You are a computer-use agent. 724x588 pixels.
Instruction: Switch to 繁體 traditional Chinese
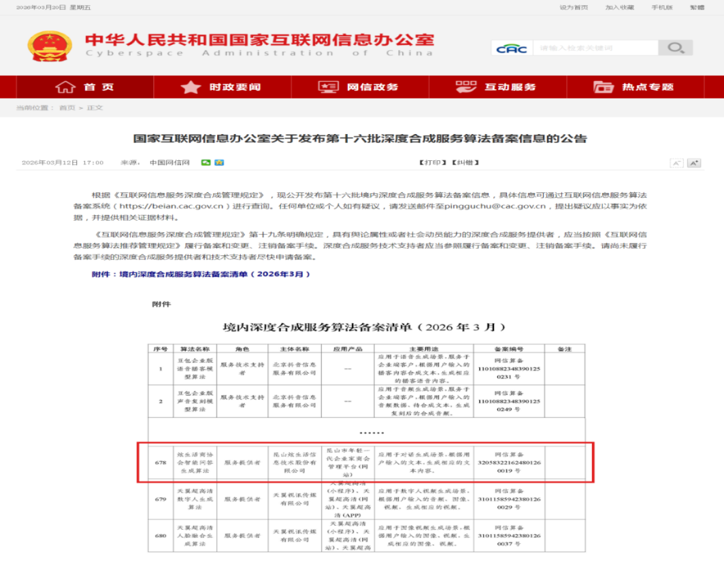click(x=697, y=7)
